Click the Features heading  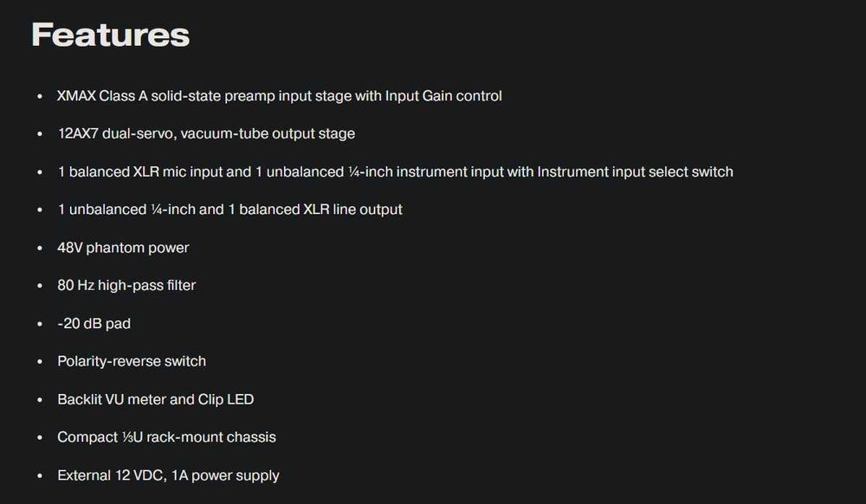[x=110, y=35]
